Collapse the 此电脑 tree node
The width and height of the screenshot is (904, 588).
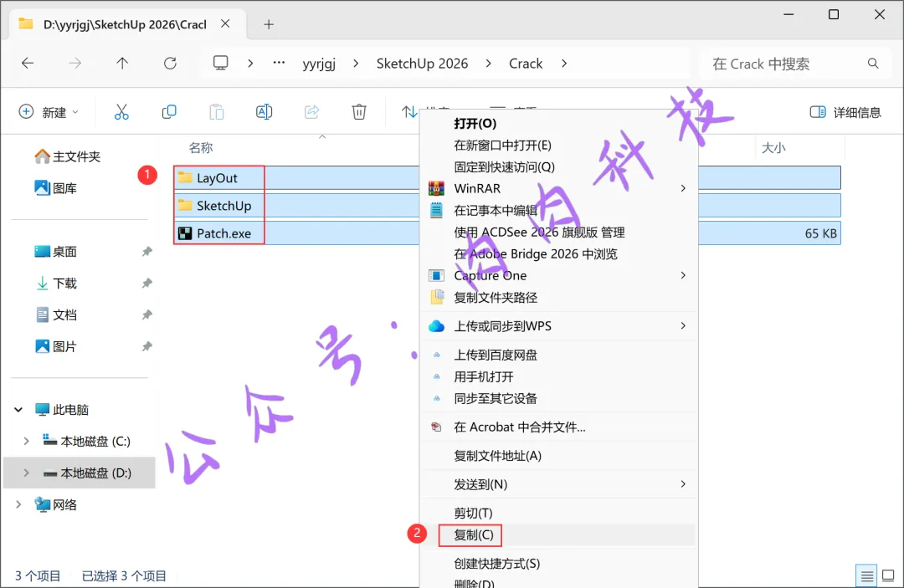tap(18, 410)
